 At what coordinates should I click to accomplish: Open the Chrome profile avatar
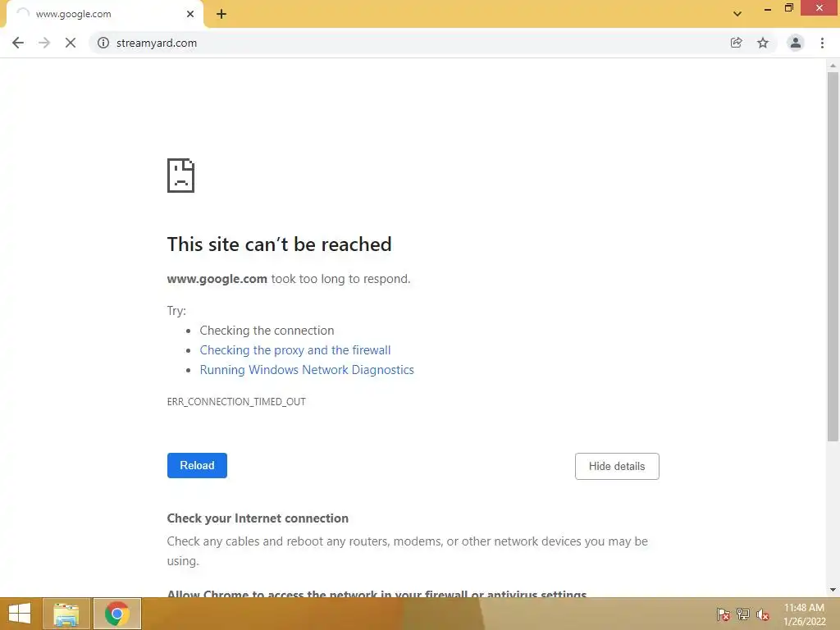pos(796,43)
